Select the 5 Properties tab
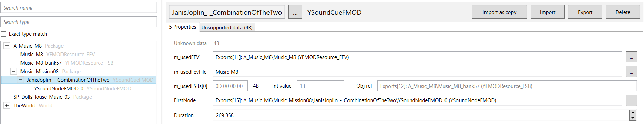Image resolution: width=644 pixels, height=124 pixels. pos(183,27)
